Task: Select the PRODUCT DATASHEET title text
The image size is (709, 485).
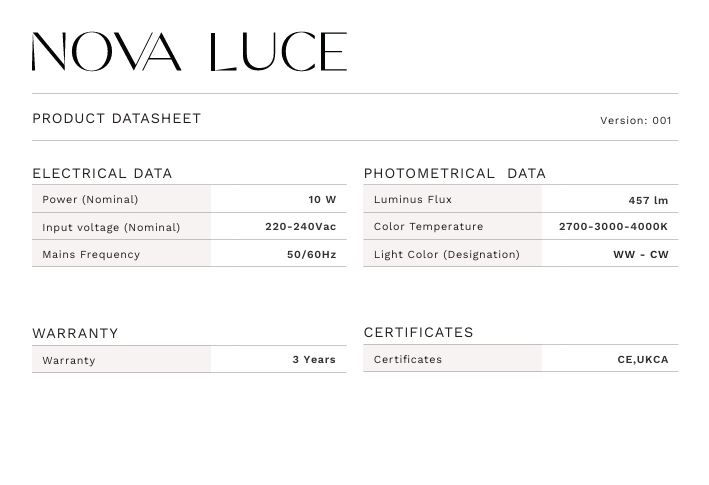Action: tap(117, 118)
